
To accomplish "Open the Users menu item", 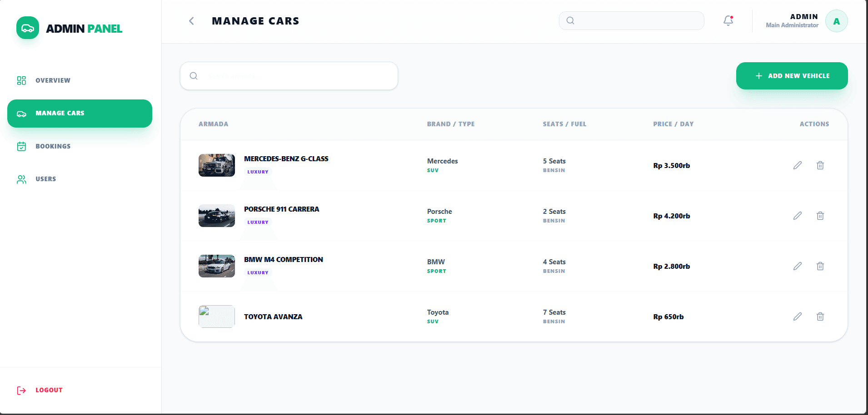I will click(x=45, y=179).
